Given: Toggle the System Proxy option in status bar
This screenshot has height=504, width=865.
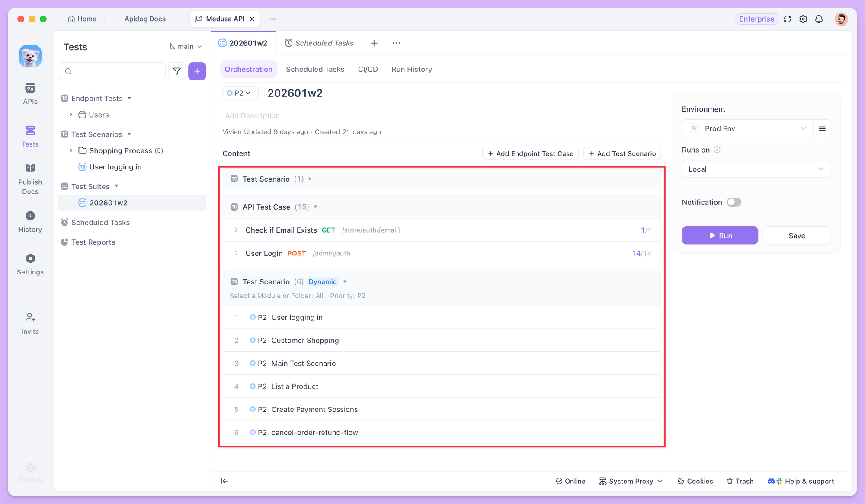Looking at the screenshot, I should [x=631, y=481].
